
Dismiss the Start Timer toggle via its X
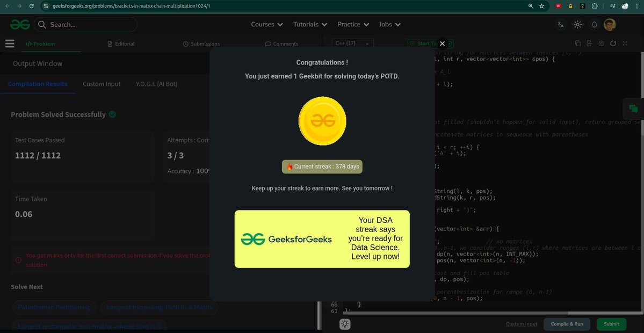(x=443, y=44)
